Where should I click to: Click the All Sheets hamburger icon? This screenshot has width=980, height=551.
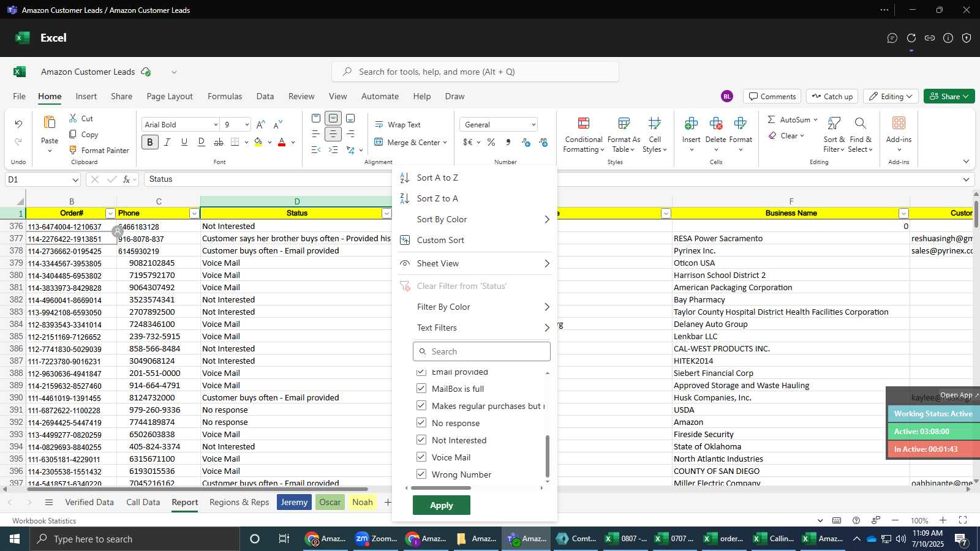[x=49, y=502]
